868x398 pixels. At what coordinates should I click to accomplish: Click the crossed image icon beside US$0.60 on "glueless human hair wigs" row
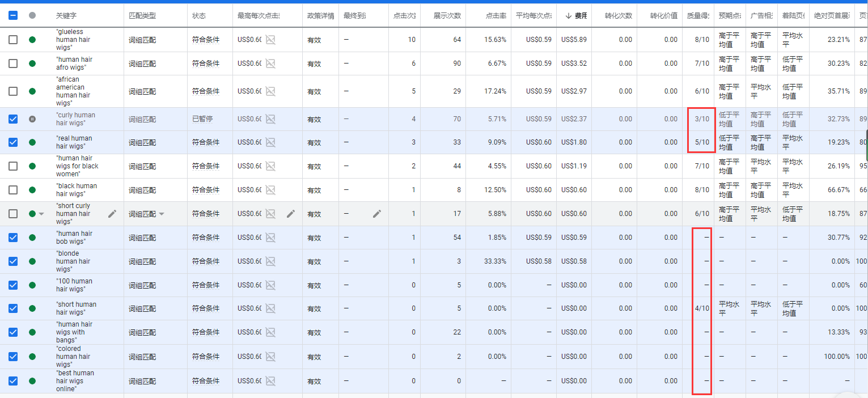[x=271, y=40]
